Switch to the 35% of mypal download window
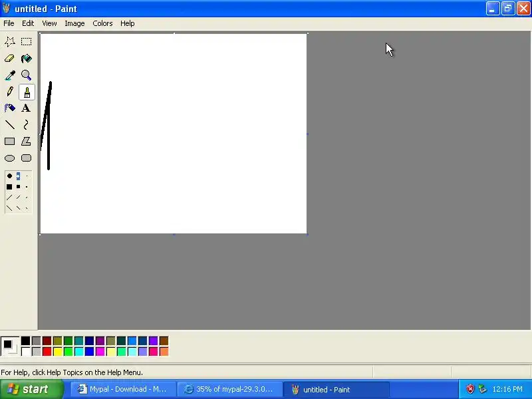This screenshot has height=399, width=532. tap(230, 389)
